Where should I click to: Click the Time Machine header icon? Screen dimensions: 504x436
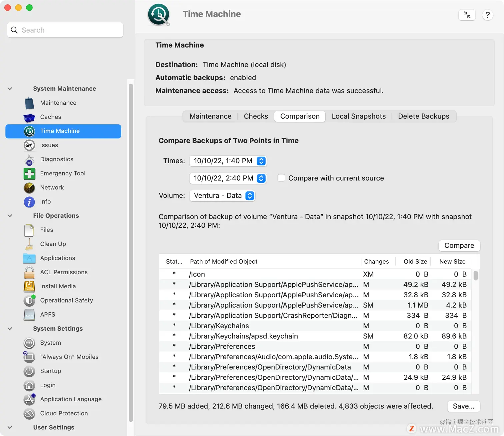[x=159, y=15]
